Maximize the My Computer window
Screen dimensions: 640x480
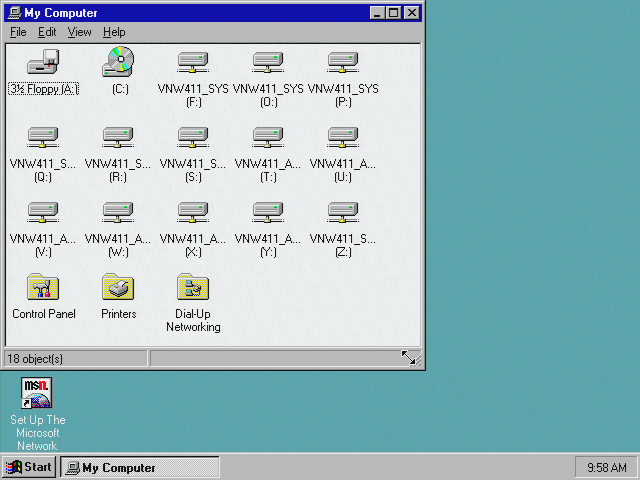(x=393, y=13)
